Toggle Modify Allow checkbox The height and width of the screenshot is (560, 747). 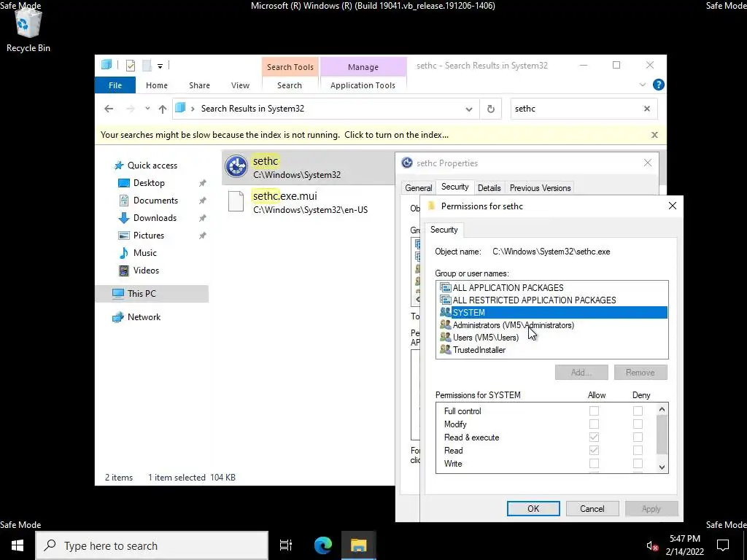[x=594, y=424]
